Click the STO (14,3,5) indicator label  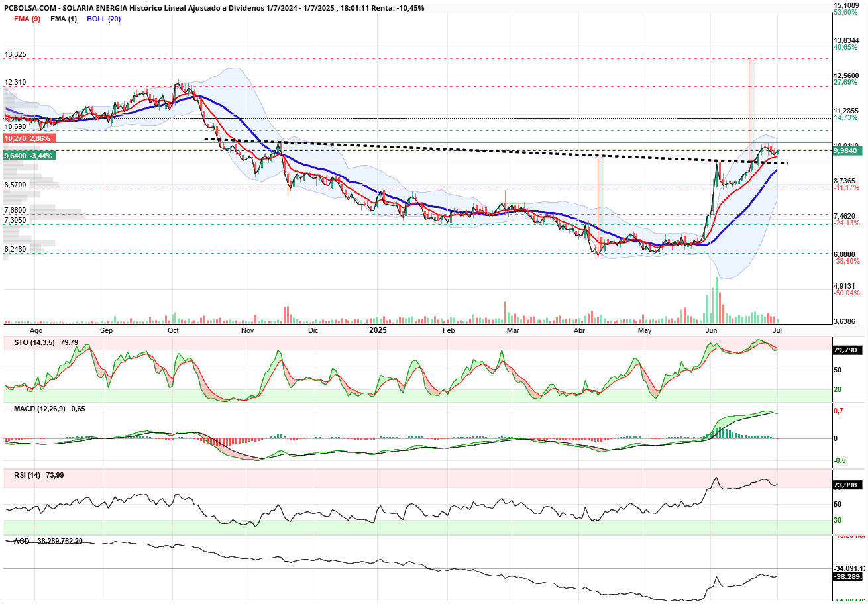pos(34,342)
